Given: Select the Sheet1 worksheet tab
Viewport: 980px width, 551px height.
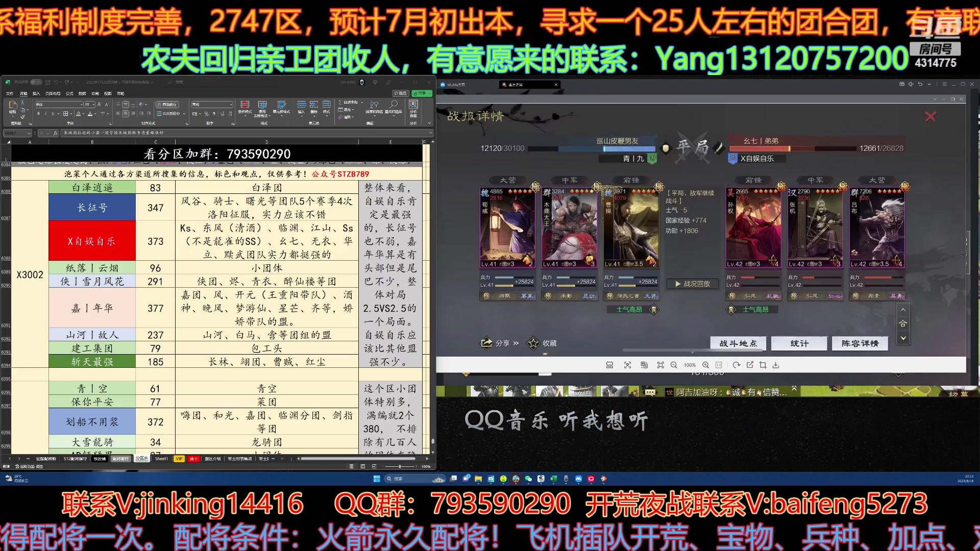Looking at the screenshot, I should pos(161,459).
